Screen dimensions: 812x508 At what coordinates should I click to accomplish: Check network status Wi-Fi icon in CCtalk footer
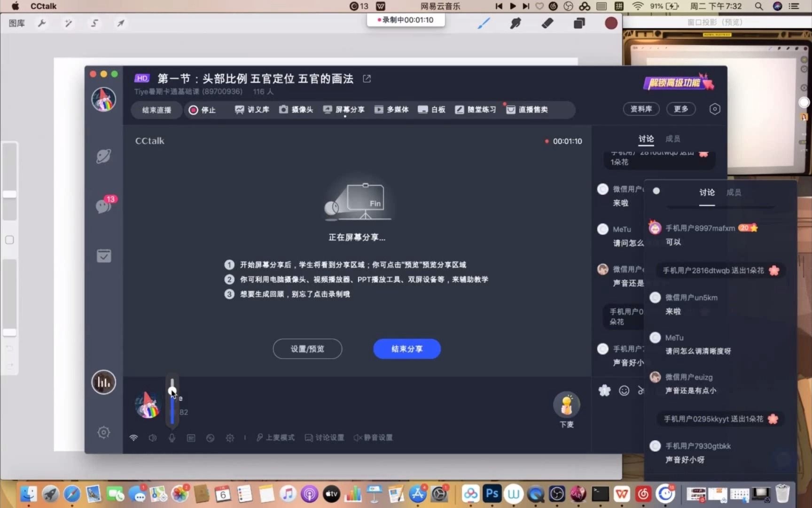pos(133,437)
